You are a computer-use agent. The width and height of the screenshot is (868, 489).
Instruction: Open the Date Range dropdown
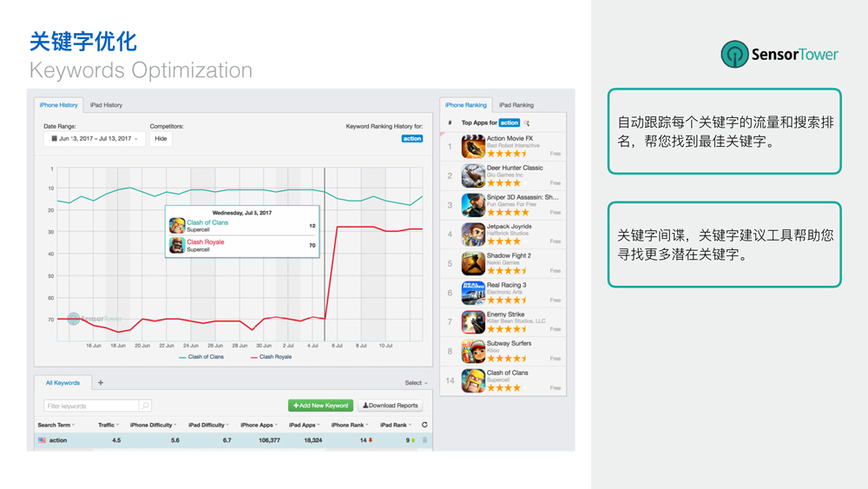pyautogui.click(x=95, y=138)
